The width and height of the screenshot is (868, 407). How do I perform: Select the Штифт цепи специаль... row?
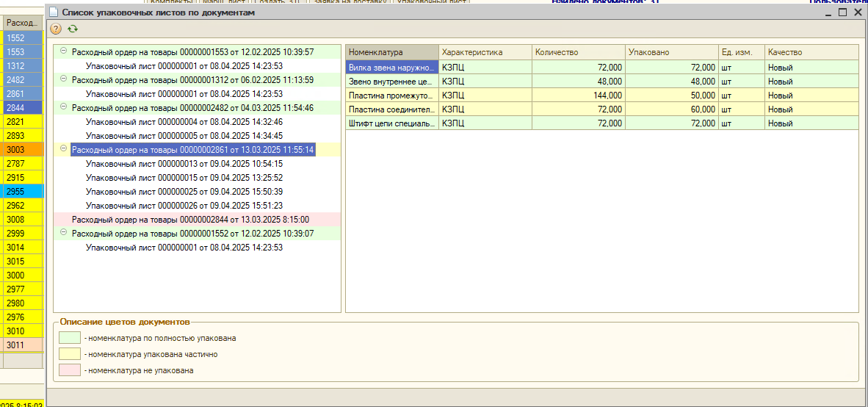[602, 123]
